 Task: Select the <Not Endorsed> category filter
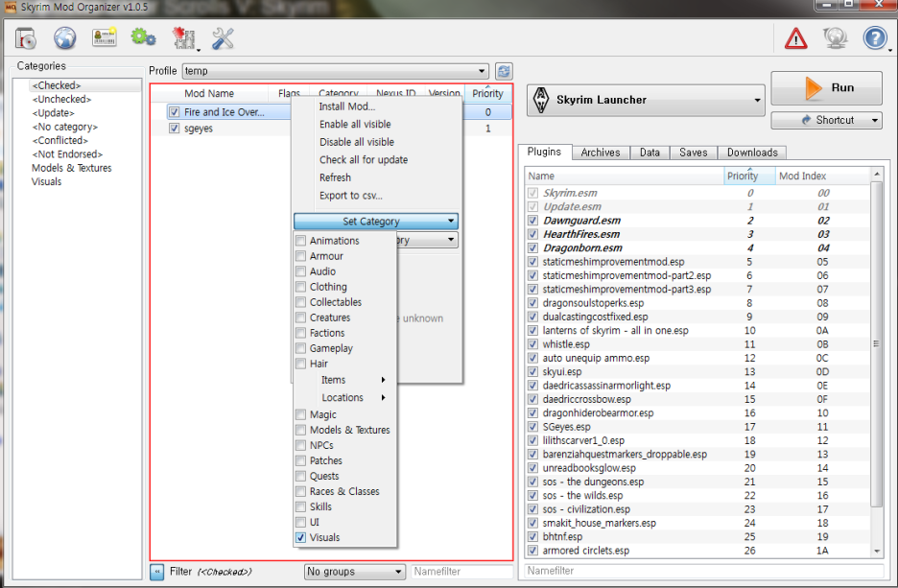click(67, 154)
